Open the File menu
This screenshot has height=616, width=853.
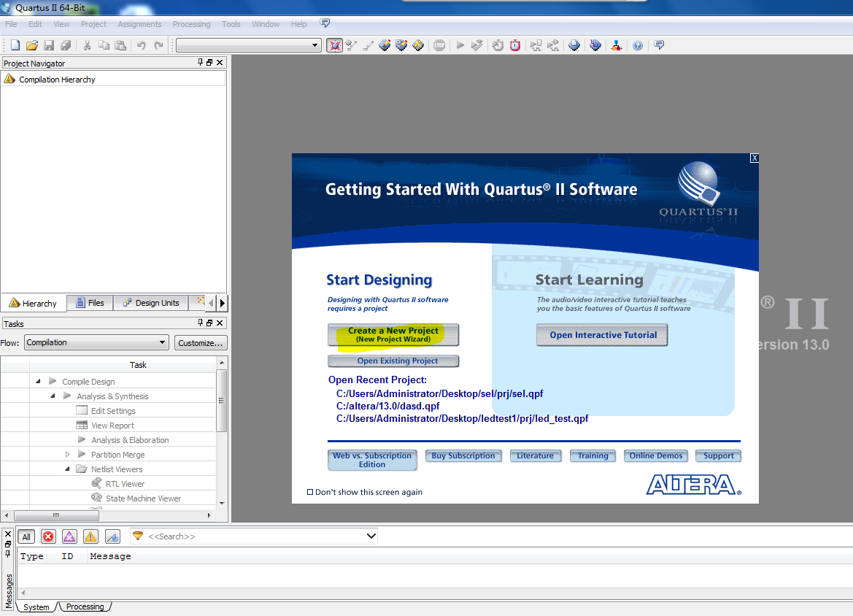click(11, 24)
